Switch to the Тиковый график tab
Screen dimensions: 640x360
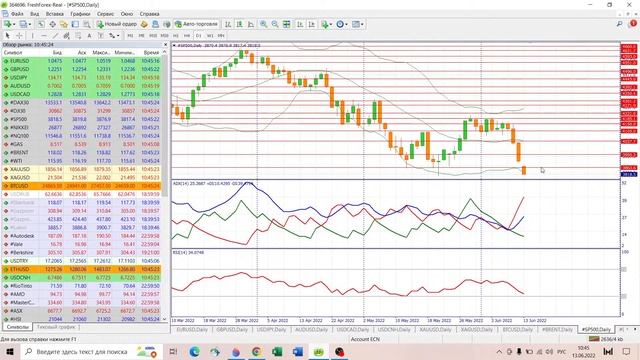(56, 327)
